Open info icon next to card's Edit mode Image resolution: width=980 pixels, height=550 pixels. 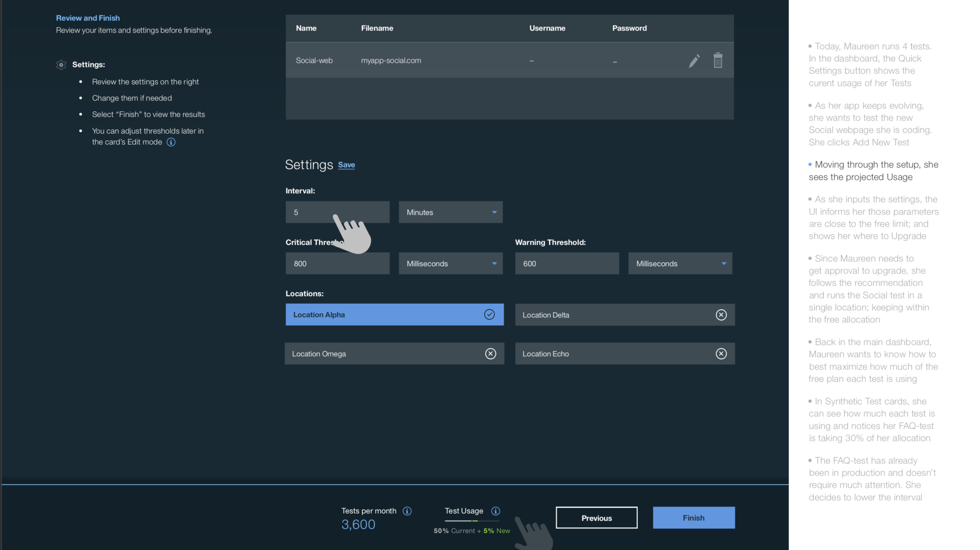pos(171,142)
